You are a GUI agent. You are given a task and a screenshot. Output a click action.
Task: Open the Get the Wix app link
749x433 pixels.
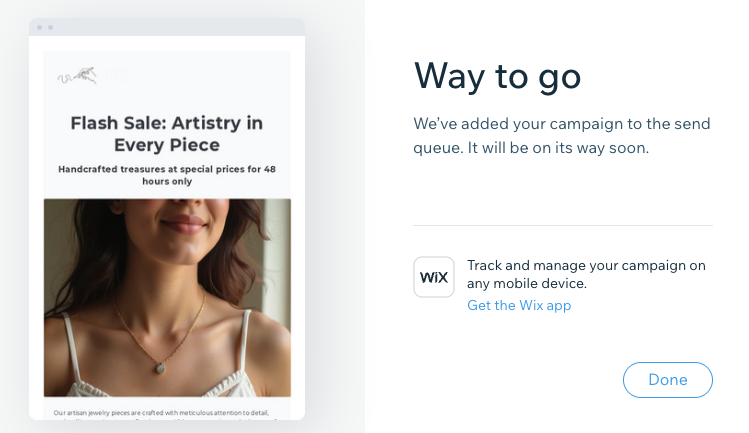(519, 305)
